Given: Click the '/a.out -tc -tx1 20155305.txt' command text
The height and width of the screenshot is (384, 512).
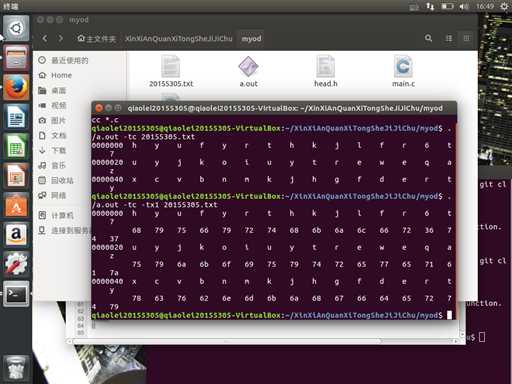Looking at the screenshot, I should click(x=155, y=205).
